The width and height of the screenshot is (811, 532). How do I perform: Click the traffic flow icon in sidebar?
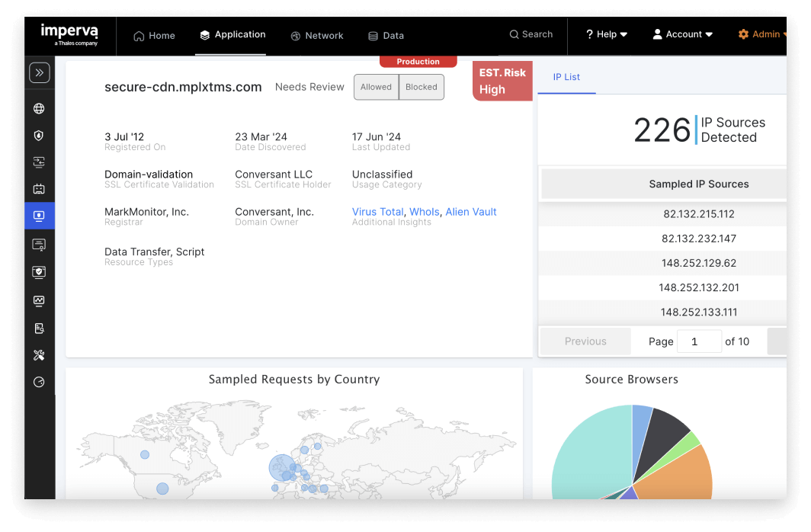coord(40,162)
